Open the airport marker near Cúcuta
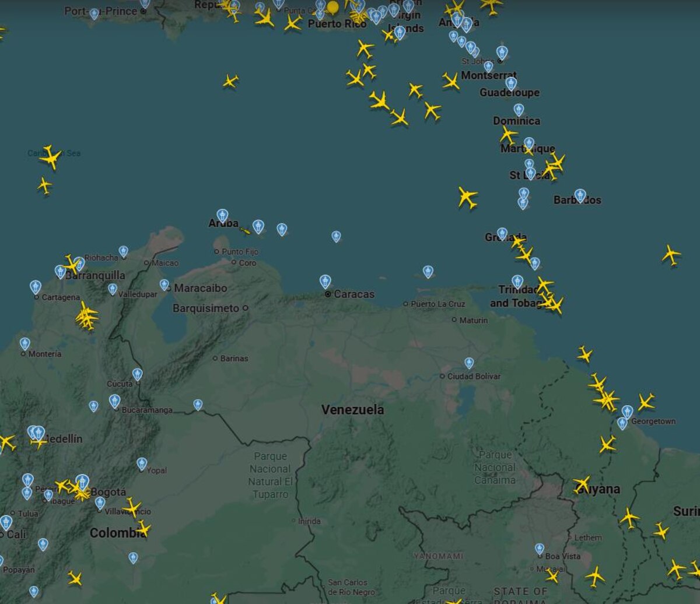Screen dimensions: 700x604 [x=137, y=373]
